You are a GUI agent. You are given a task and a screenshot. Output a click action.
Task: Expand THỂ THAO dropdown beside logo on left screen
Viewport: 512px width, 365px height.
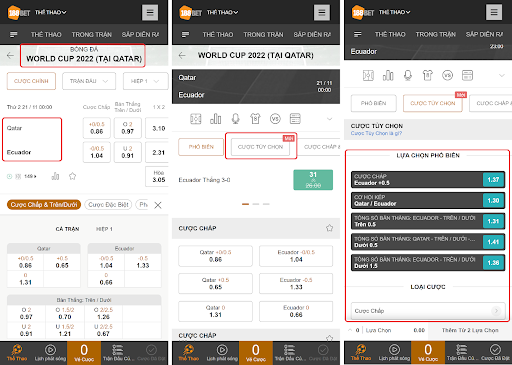click(x=51, y=12)
